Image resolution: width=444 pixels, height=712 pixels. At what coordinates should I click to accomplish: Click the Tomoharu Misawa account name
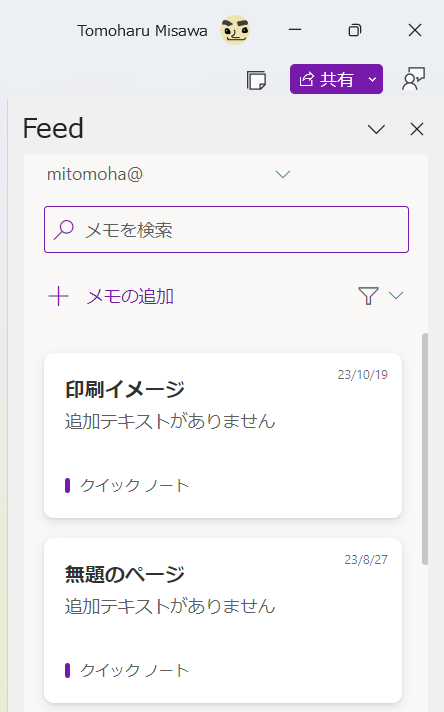(x=142, y=30)
